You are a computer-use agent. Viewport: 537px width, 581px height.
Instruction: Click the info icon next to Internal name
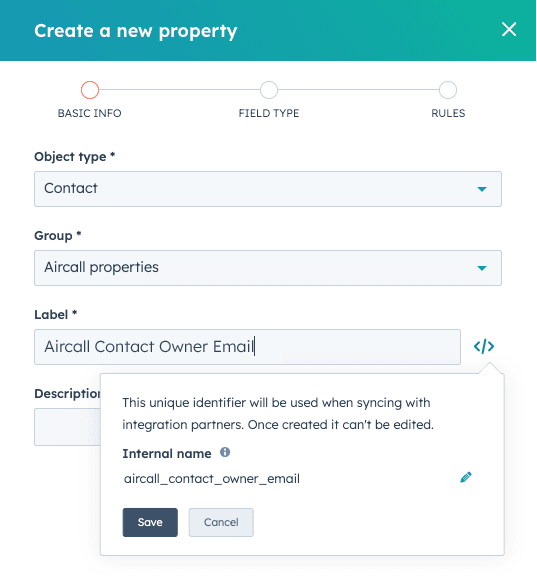tap(225, 452)
